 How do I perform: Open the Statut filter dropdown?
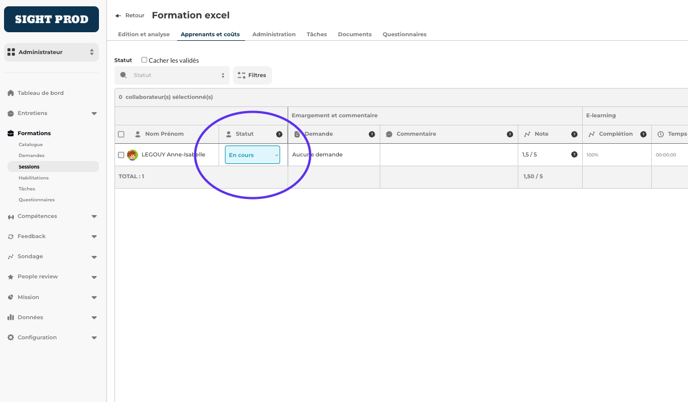pyautogui.click(x=173, y=75)
